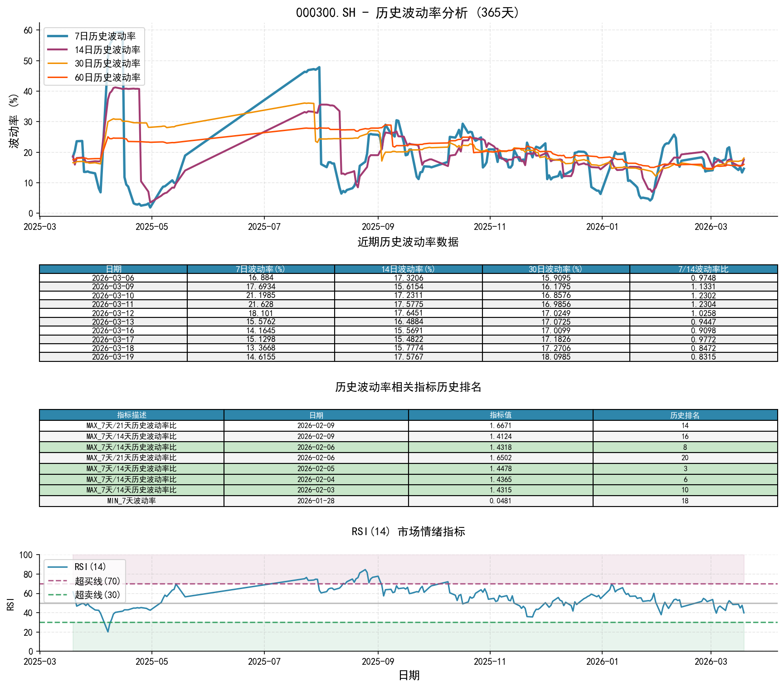
Task: Select the 2026-02-05 date in ranking table
Action: [x=316, y=468]
